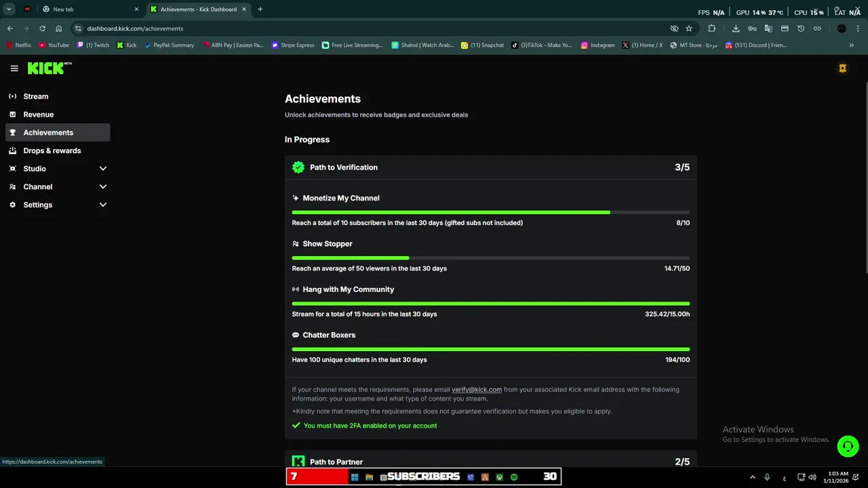Switch to the New tab browser tab
The height and width of the screenshot is (488, 868).
pyautogui.click(x=90, y=9)
